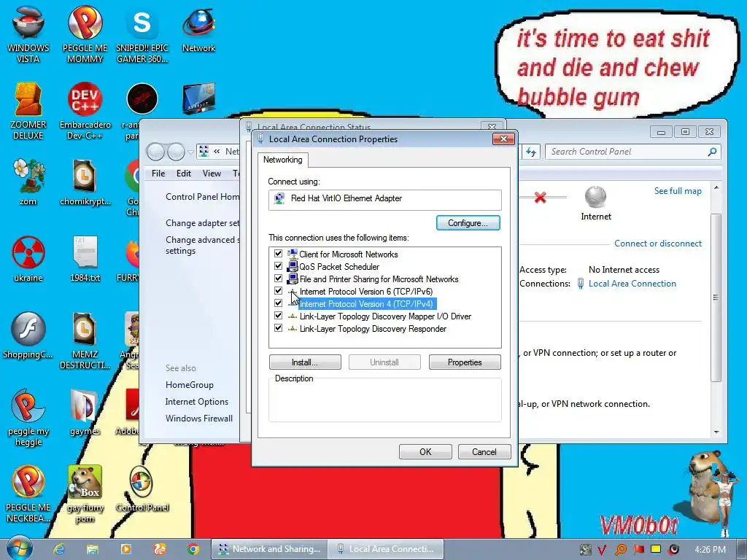Open the recent pages dropdown arrow
Image resolution: width=747 pixels, height=560 pixels.
(190, 152)
